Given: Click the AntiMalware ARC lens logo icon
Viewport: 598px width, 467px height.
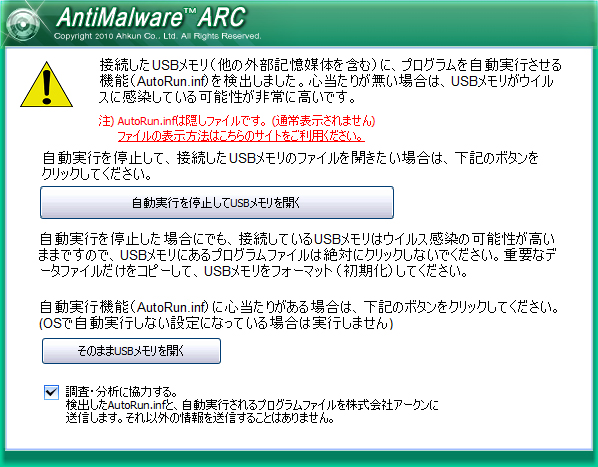Looking at the screenshot, I should click(x=23, y=25).
